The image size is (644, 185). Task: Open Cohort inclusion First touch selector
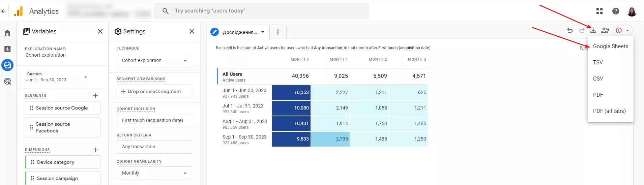point(154,121)
